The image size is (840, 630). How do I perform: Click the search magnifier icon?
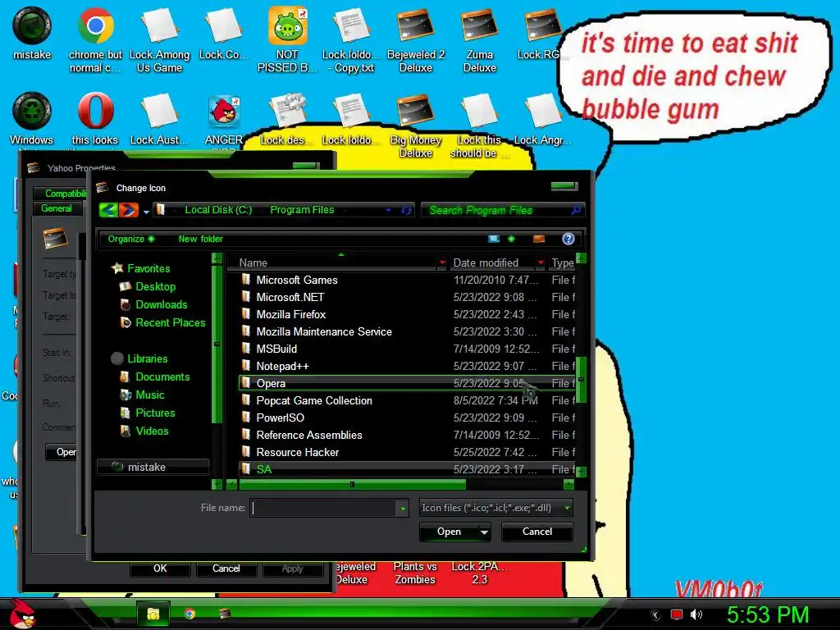point(577,211)
